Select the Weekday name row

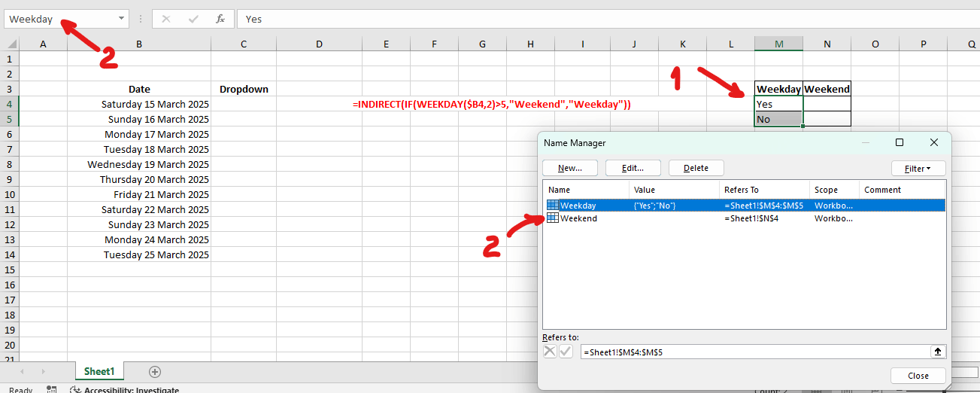coord(744,205)
